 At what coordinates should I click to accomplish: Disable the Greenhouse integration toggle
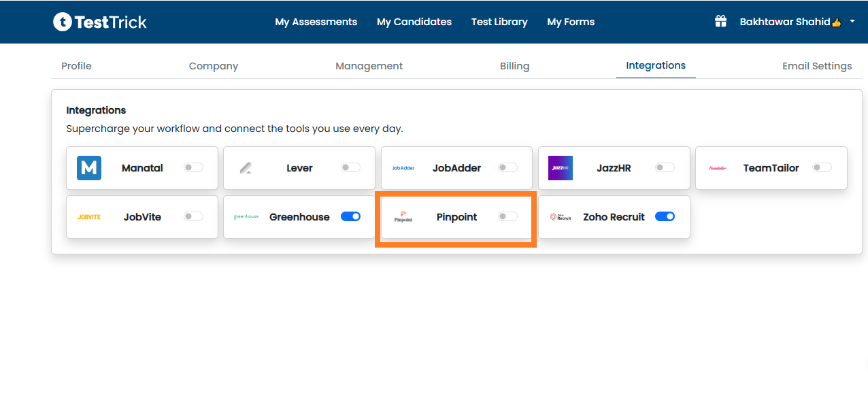[x=350, y=216]
